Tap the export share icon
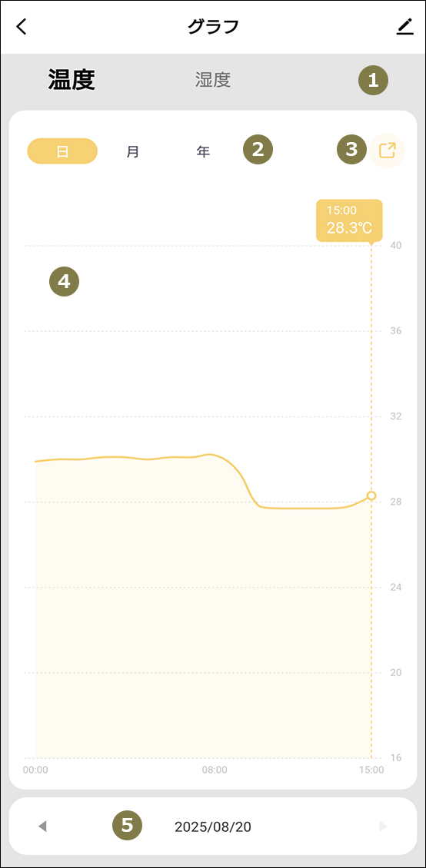This screenshot has width=426, height=868. [x=388, y=151]
